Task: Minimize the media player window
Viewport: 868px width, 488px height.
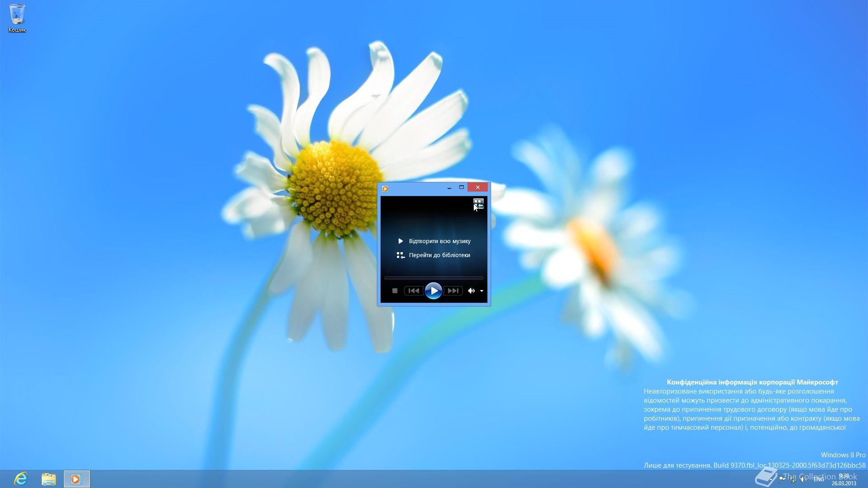Action: tap(449, 188)
